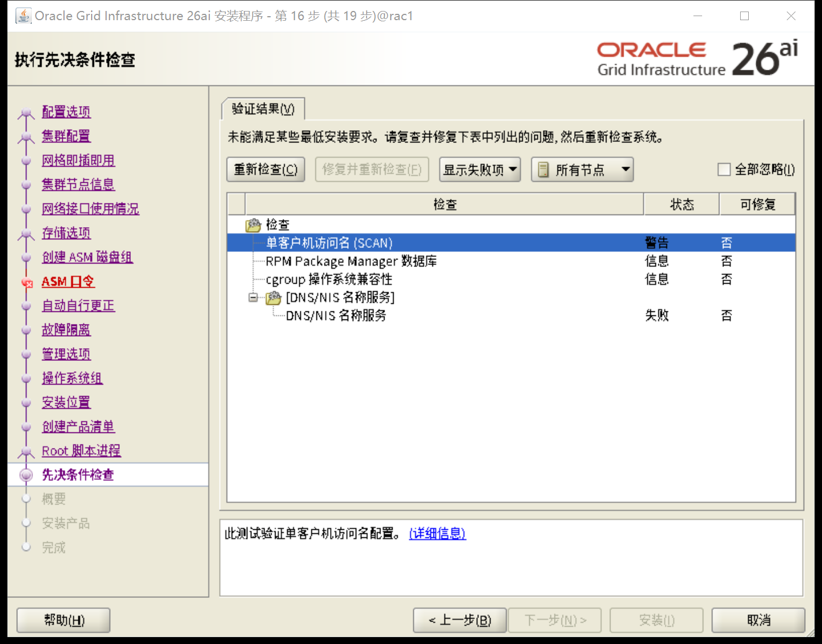
Task: Cancel the installer with 取消
Action: [x=759, y=620]
